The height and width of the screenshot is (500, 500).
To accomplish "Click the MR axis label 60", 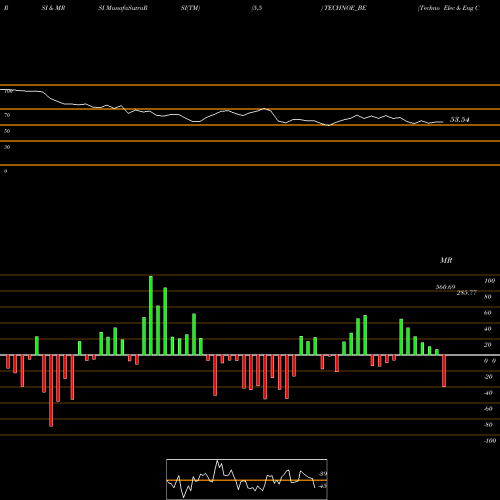I will (x=488, y=313).
